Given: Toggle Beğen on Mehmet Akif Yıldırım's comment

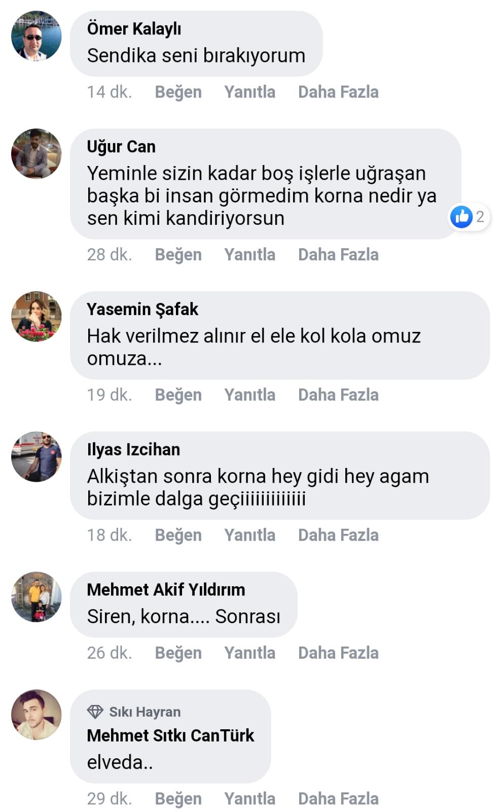Looking at the screenshot, I should pos(178,653).
